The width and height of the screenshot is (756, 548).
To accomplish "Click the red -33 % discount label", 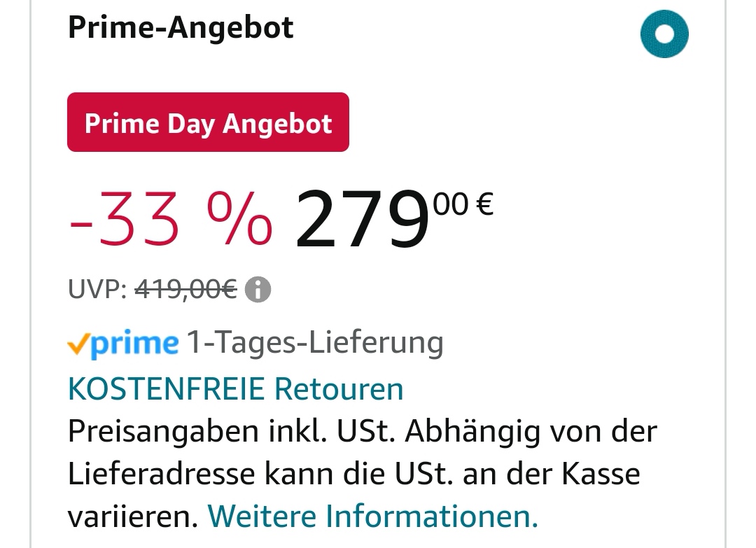I will 171,219.
